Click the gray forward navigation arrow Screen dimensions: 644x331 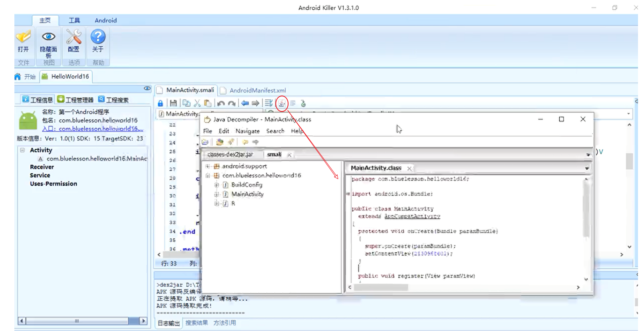click(x=255, y=103)
